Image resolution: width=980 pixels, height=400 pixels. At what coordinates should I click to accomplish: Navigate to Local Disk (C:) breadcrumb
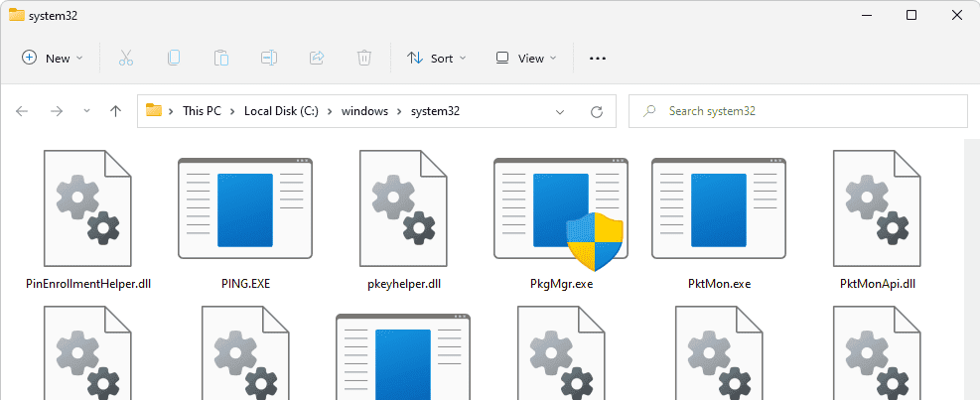pos(281,111)
